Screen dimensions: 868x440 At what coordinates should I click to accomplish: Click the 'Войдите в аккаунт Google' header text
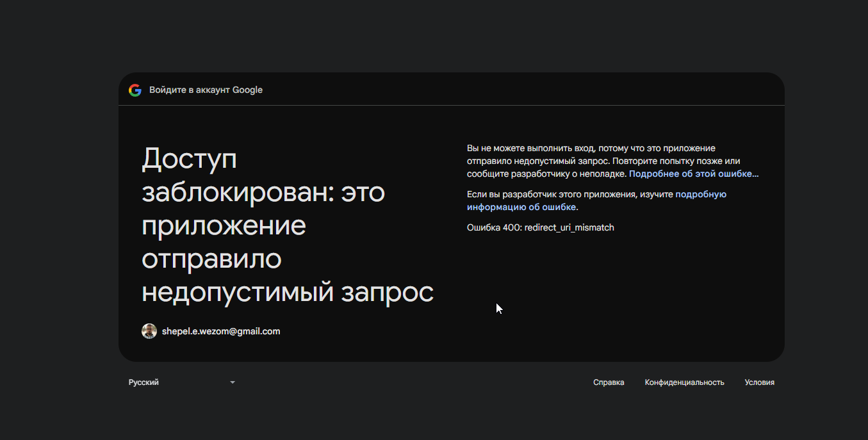206,90
